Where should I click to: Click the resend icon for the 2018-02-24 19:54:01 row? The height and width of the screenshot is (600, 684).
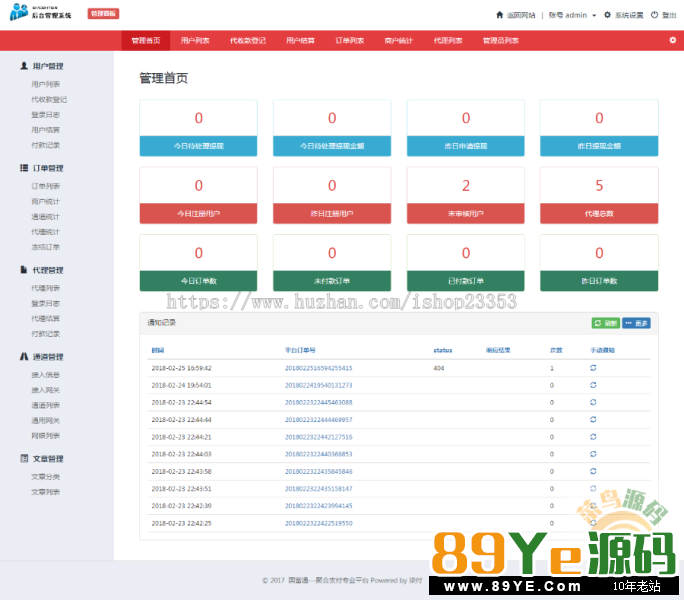point(592,385)
